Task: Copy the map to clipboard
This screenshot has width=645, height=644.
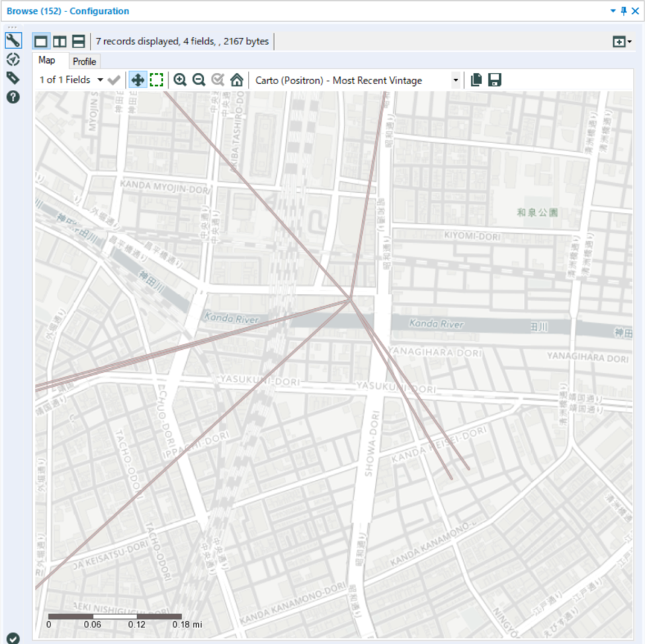Action: click(x=476, y=80)
